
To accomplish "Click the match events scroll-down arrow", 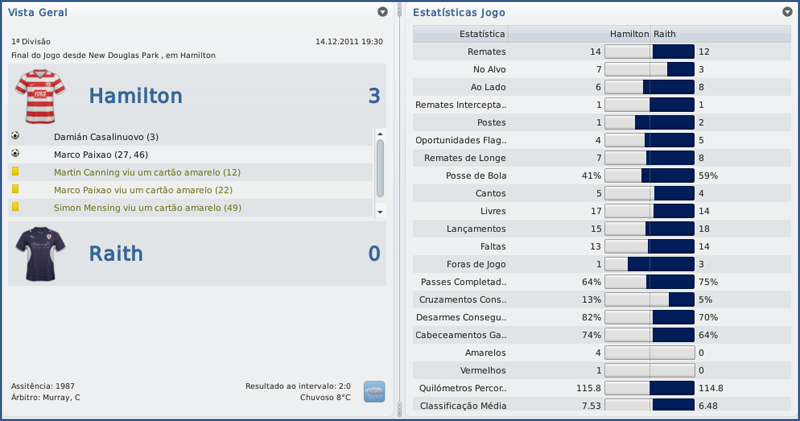I will click(x=380, y=212).
